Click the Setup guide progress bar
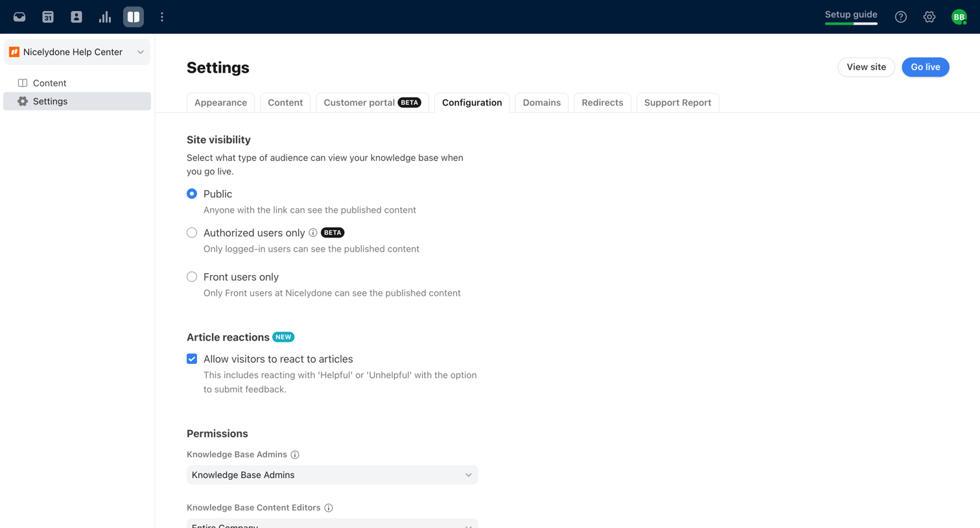The height and width of the screenshot is (528, 980). pyautogui.click(x=851, y=24)
